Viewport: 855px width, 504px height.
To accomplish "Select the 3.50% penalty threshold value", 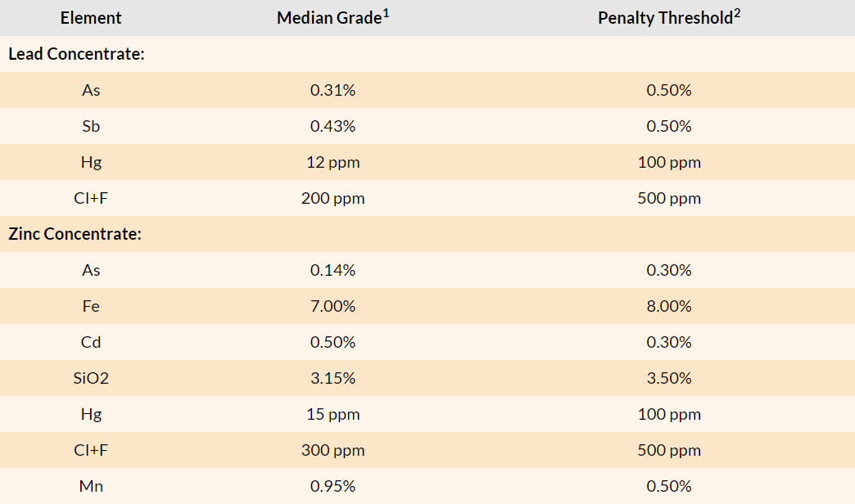I will click(669, 378).
